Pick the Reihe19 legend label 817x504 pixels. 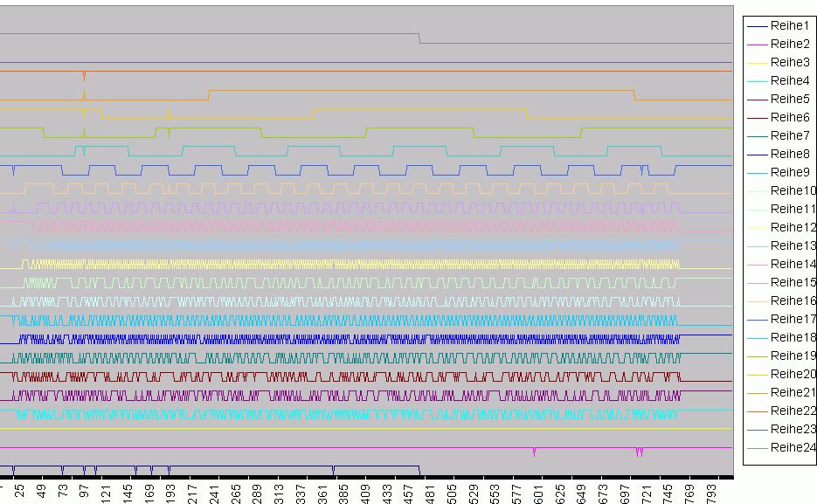point(793,356)
